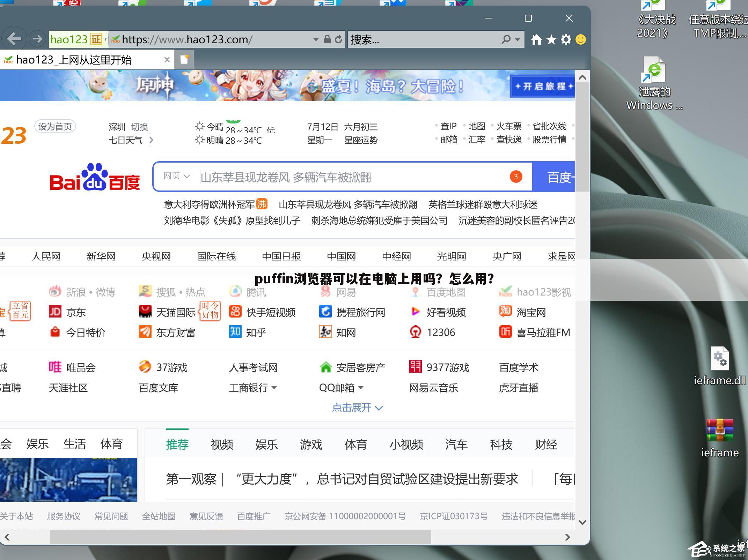This screenshot has width=748, height=560.
Task: Open 人民网 link
Action: [x=46, y=256]
